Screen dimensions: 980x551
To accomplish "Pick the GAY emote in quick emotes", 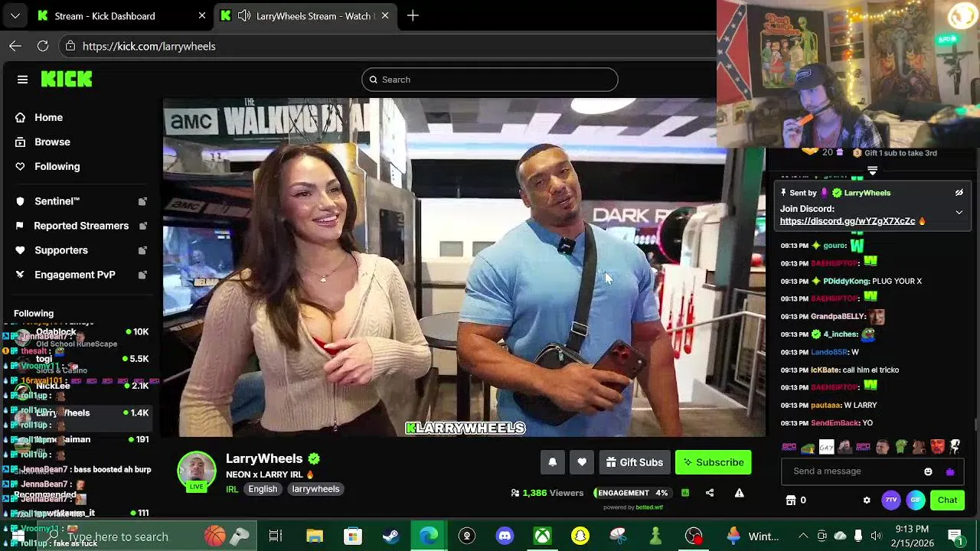I will point(826,447).
